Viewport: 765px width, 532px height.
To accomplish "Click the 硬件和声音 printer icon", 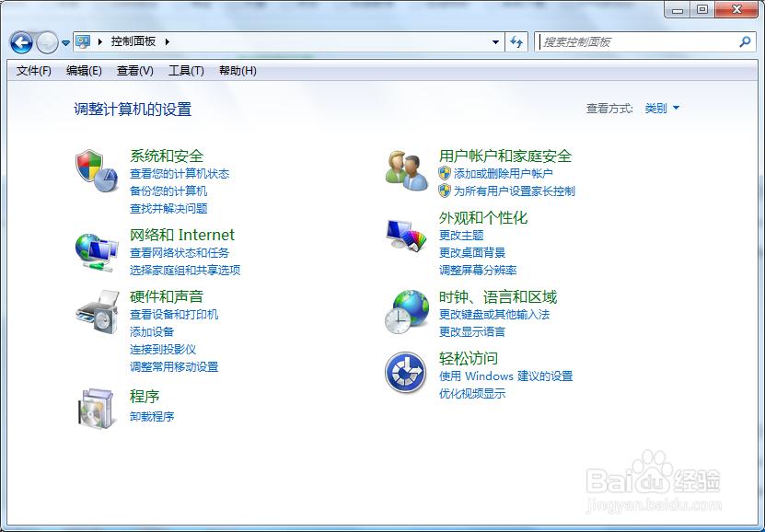I will click(x=96, y=312).
